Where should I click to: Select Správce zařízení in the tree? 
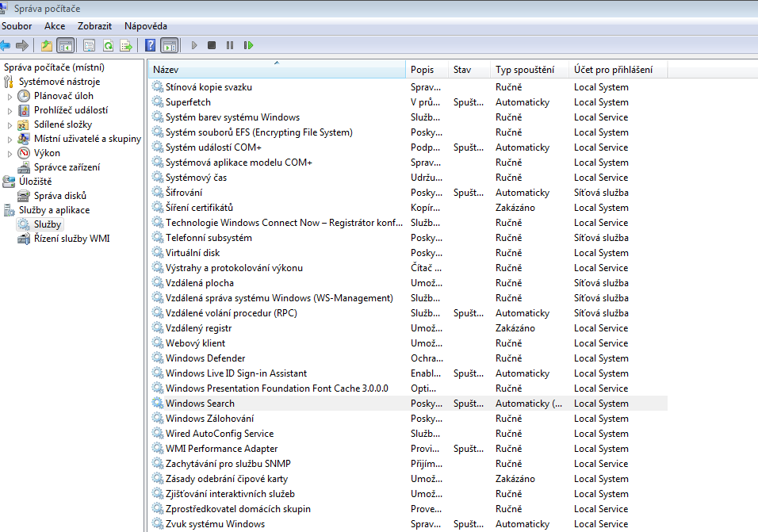[x=67, y=167]
